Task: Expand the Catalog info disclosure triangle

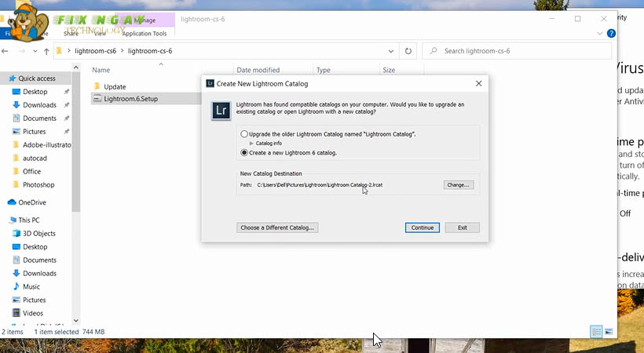Action: tap(251, 144)
